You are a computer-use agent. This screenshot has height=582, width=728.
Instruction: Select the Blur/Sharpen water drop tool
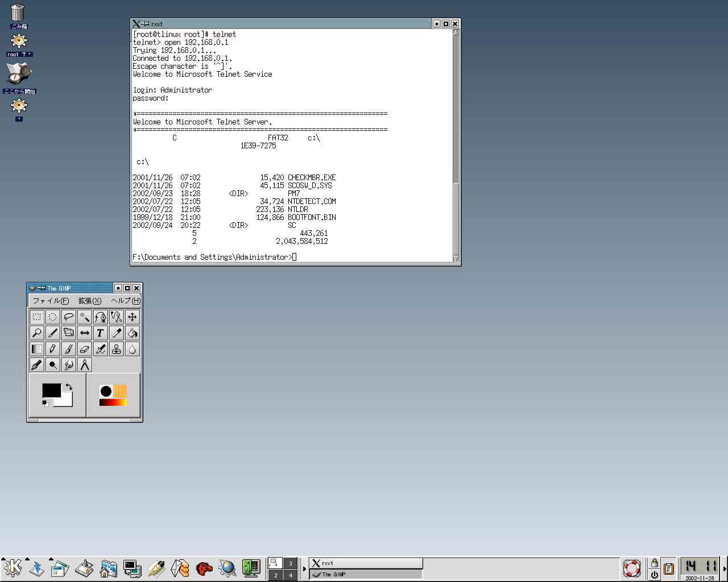[x=133, y=349]
